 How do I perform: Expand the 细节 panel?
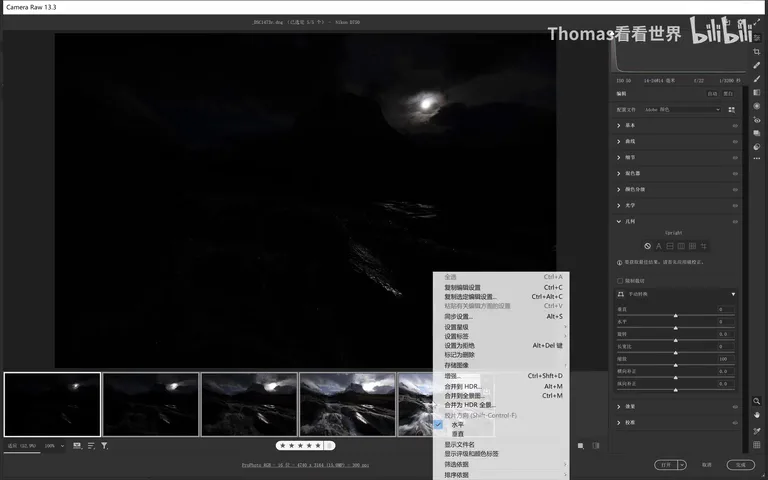click(x=619, y=157)
